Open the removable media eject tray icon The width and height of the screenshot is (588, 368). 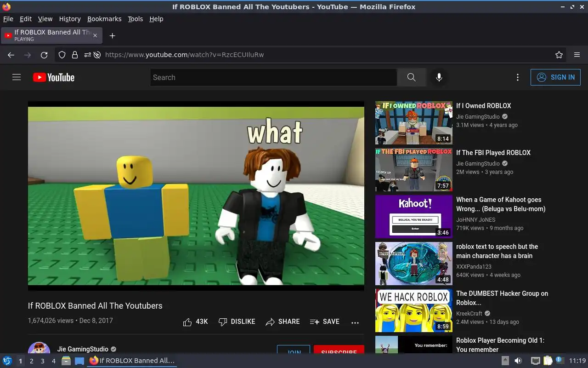click(x=505, y=361)
